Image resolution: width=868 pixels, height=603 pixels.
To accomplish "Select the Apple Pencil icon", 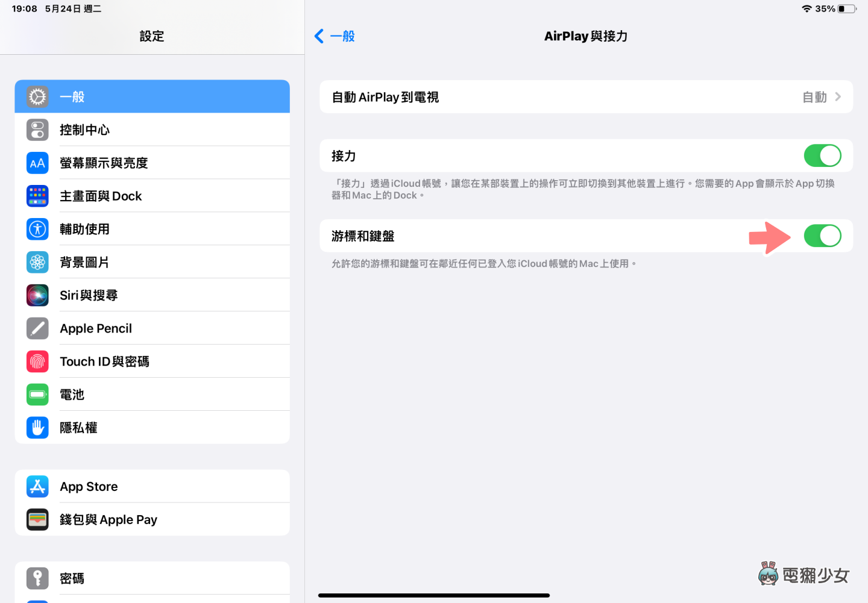I will point(37,328).
